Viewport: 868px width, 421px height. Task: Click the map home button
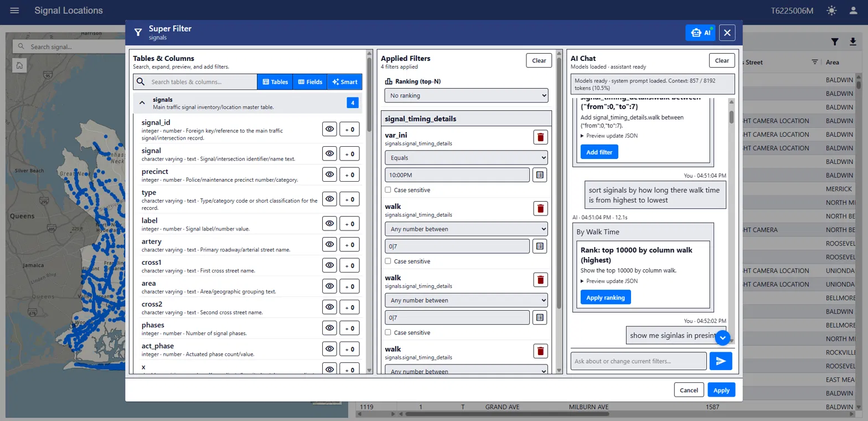click(x=19, y=65)
